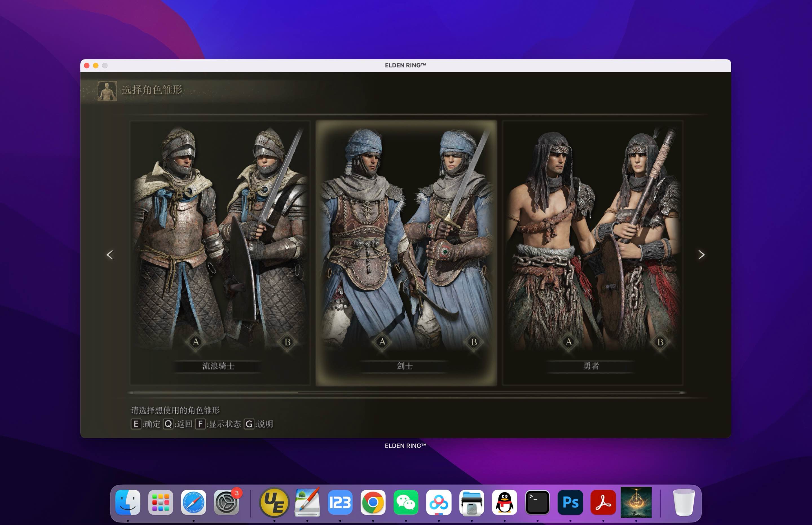Open Terminal from the Dock

(x=537, y=502)
